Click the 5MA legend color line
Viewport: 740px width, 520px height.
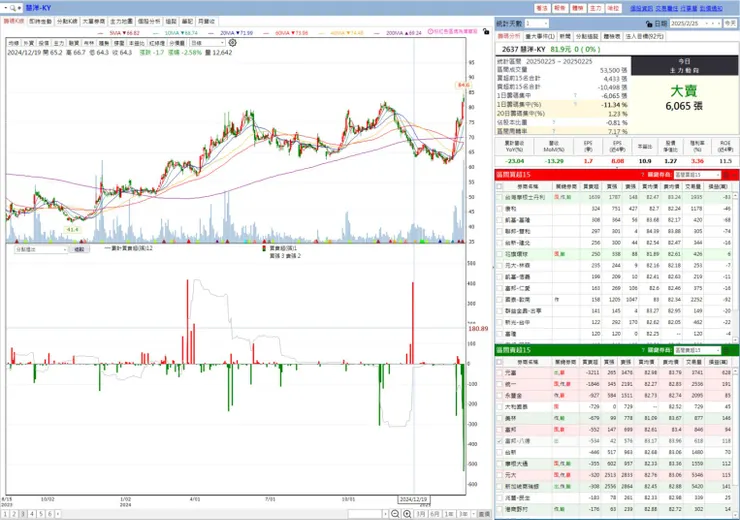pyautogui.click(x=101, y=33)
